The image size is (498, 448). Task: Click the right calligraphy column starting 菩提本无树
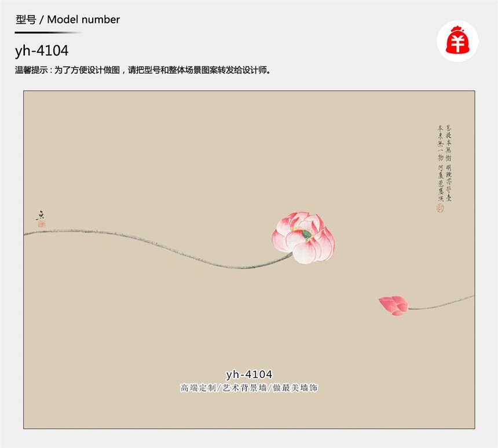[x=448, y=163]
